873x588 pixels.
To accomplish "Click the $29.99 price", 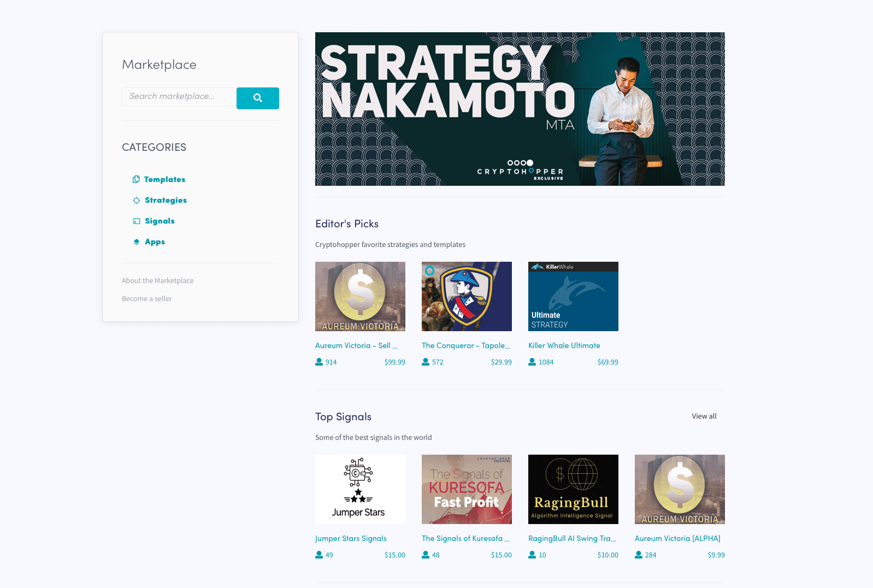I will [x=502, y=362].
